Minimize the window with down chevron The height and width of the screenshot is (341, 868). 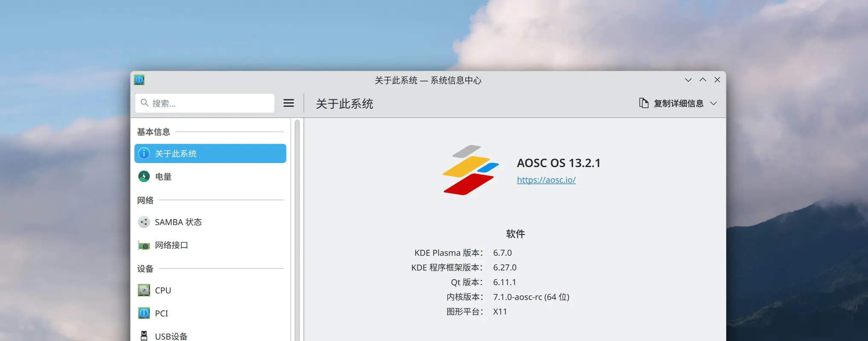click(688, 80)
